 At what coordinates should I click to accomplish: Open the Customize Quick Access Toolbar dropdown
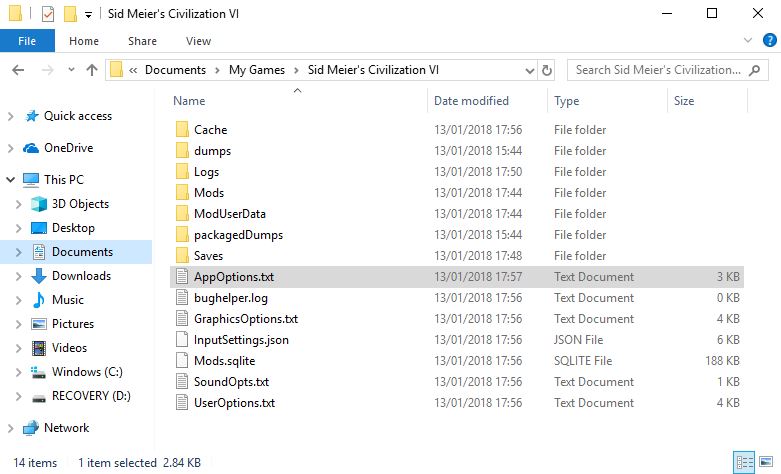88,14
